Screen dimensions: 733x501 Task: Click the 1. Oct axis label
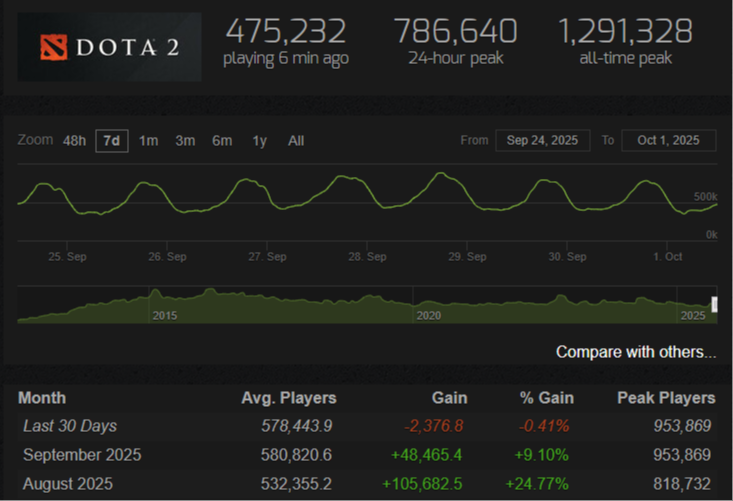click(668, 257)
